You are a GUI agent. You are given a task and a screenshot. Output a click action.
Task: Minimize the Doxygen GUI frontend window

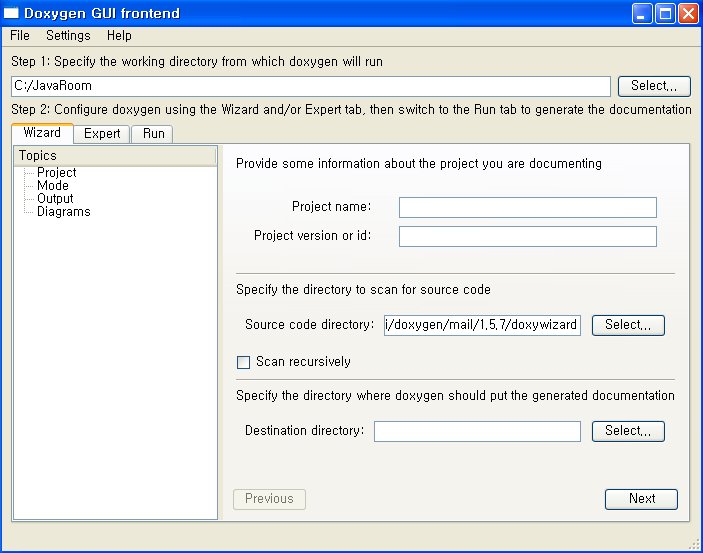[642, 13]
